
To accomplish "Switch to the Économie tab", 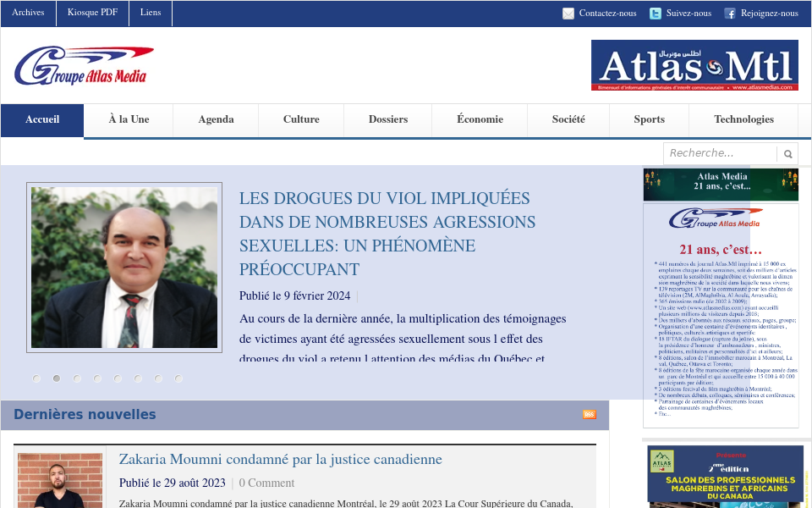I will (x=479, y=119).
